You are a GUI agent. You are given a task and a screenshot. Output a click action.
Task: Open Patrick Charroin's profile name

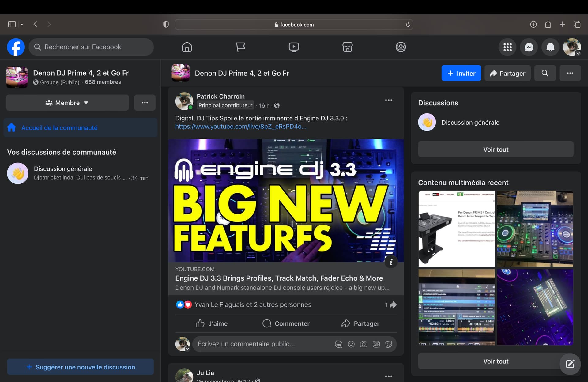pyautogui.click(x=221, y=96)
